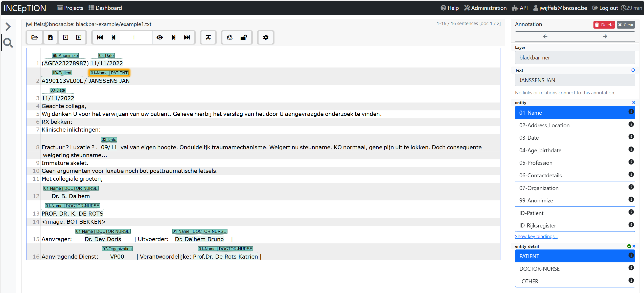The width and height of the screenshot is (644, 293).
Task: Open the Help menu
Action: (x=450, y=8)
